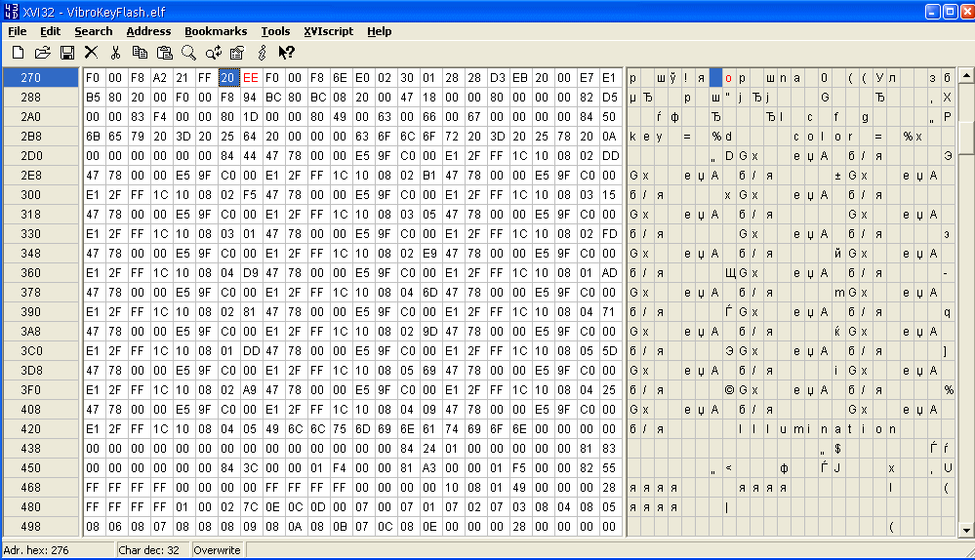
Task: Select the highlighted address row 270
Action: tap(41, 78)
